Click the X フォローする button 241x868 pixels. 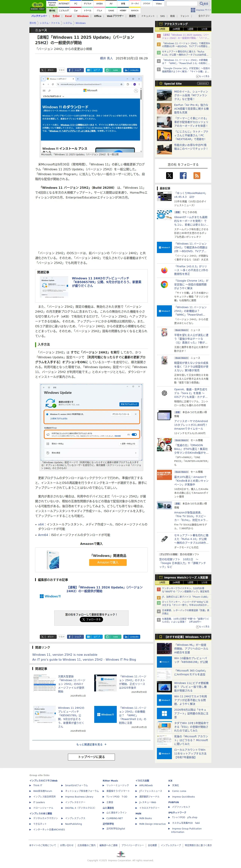point(91,619)
